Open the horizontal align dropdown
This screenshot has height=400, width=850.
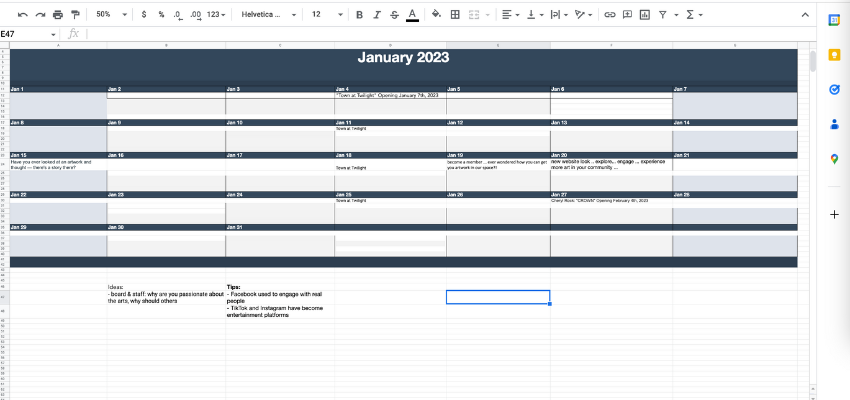510,15
